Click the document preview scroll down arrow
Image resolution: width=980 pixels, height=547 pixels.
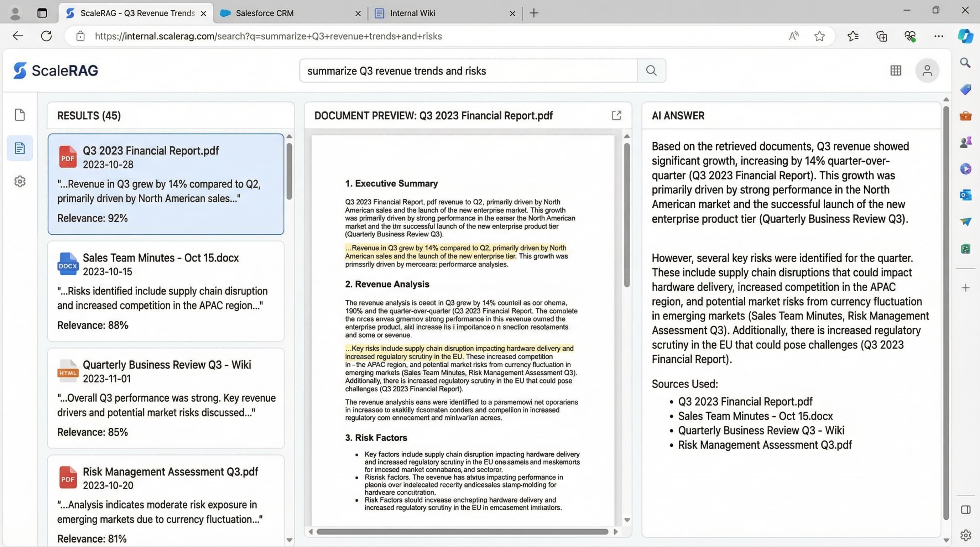(627, 520)
